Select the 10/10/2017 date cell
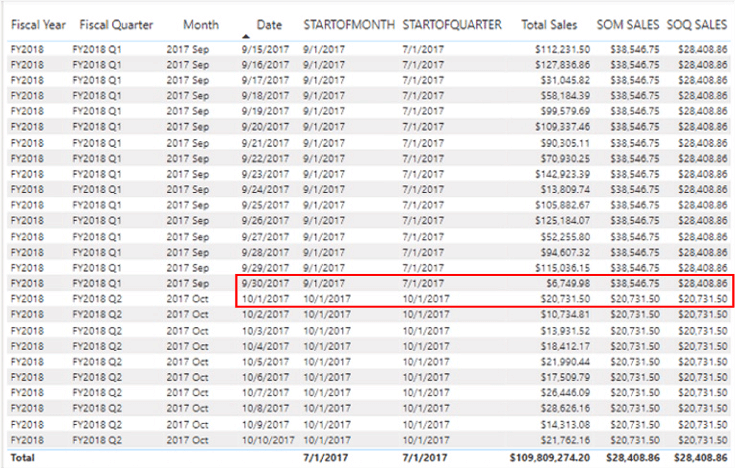 266,440
